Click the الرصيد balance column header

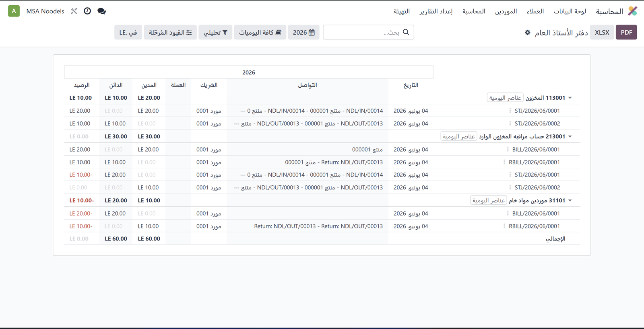81,85
